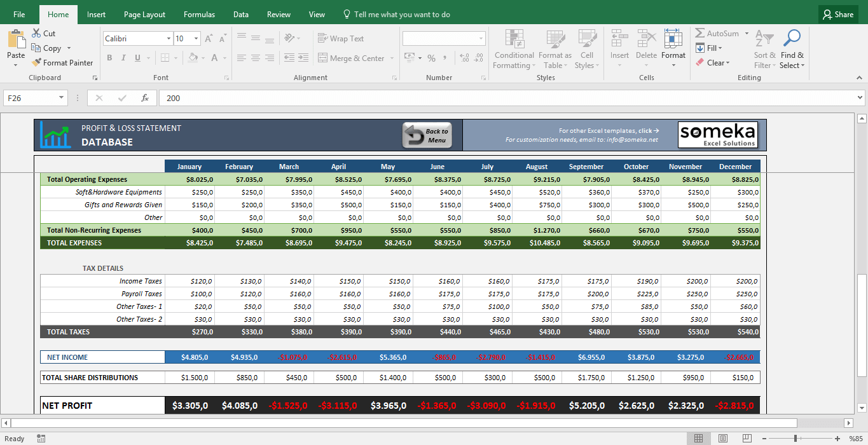The image size is (868, 445).
Task: Open the font size dropdown
Action: [196, 38]
